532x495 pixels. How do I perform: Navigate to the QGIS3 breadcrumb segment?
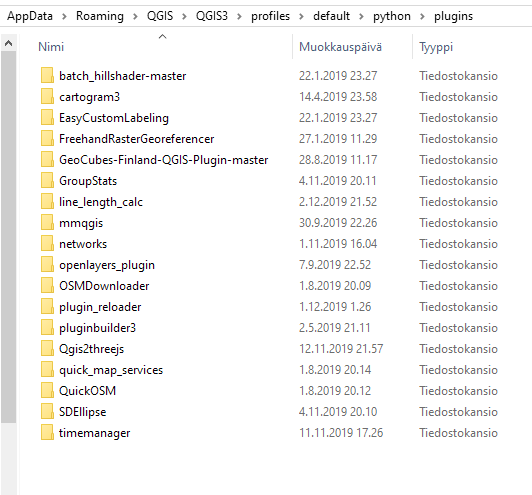(x=212, y=16)
